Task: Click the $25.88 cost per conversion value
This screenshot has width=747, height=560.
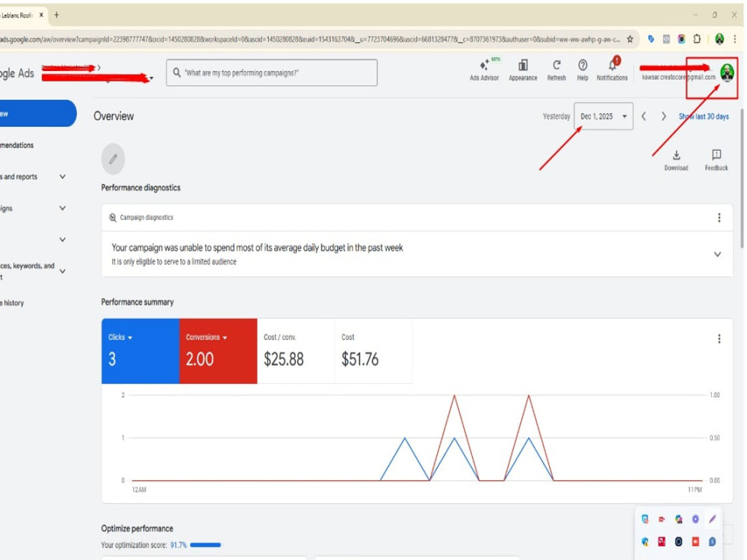Action: click(x=283, y=359)
